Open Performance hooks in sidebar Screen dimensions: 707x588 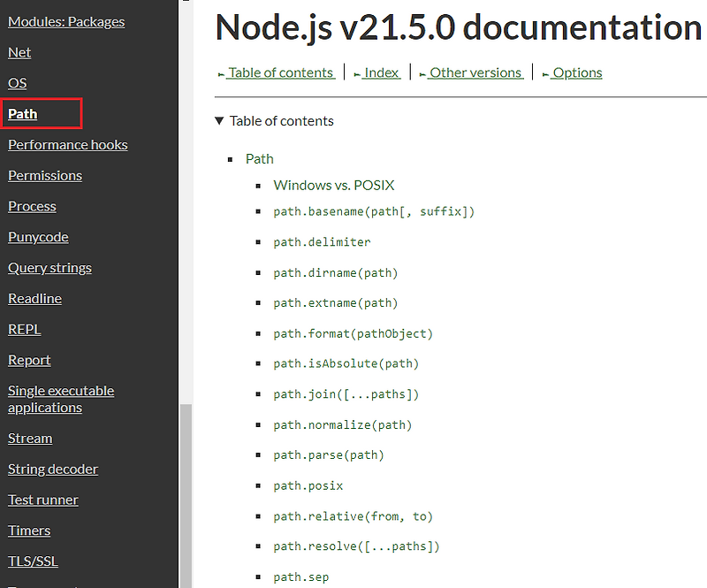(x=67, y=144)
